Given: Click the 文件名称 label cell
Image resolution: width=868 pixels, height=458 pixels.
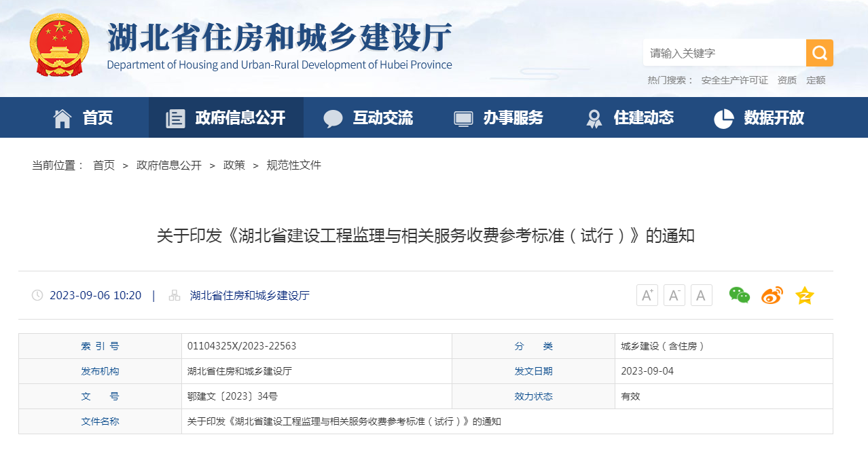Looking at the screenshot, I should pyautogui.click(x=100, y=421).
